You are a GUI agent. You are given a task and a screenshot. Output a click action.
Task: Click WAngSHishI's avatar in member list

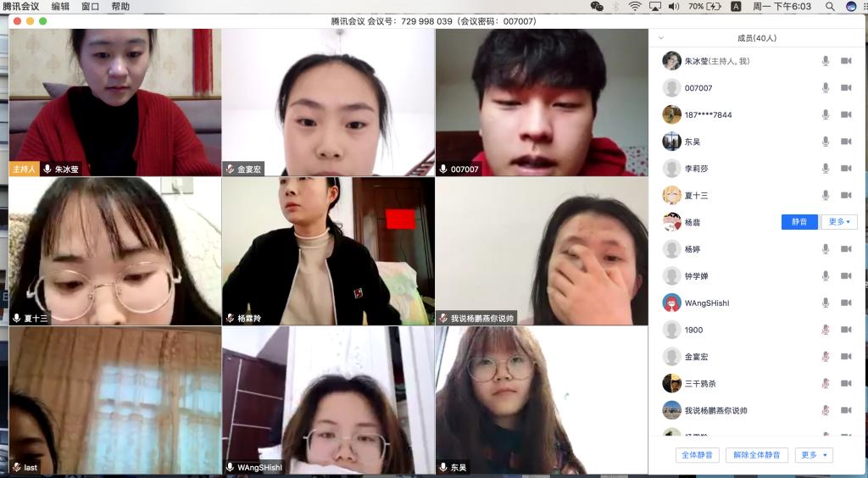click(671, 303)
